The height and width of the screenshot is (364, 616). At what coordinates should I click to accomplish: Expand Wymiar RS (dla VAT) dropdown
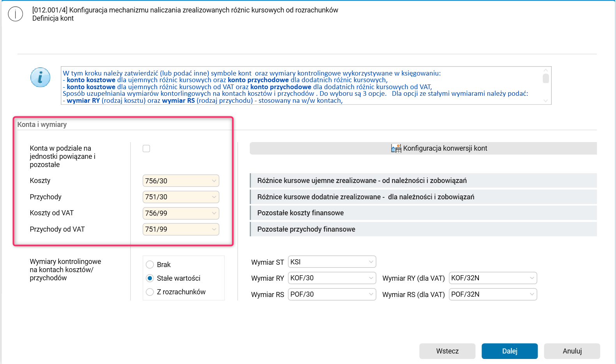[x=532, y=294]
